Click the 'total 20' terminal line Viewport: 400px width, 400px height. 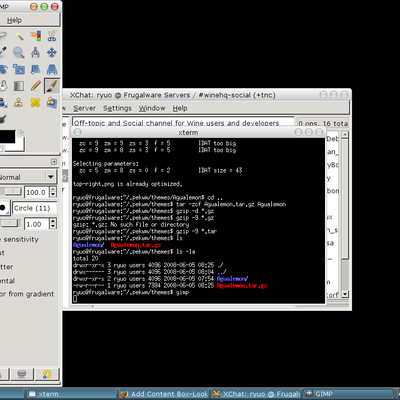tap(85, 258)
